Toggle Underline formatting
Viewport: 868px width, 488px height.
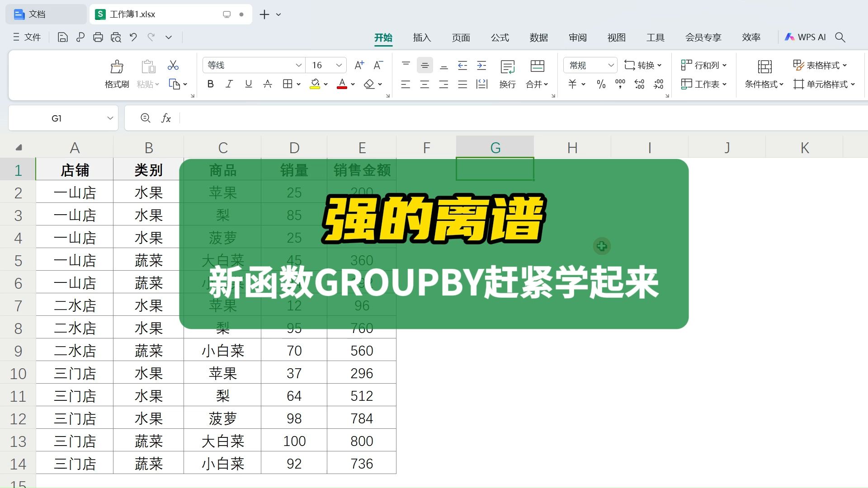[248, 84]
